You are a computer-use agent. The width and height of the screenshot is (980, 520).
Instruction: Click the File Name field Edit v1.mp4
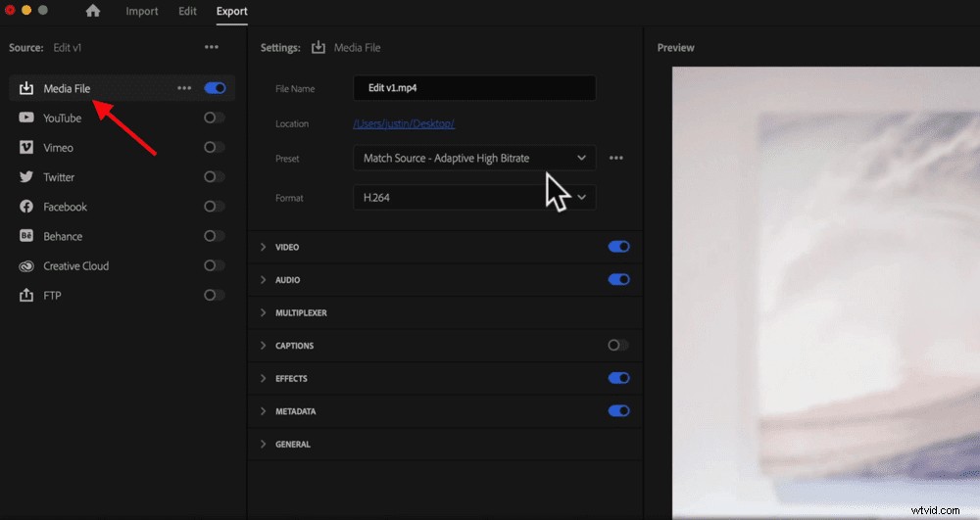(474, 88)
